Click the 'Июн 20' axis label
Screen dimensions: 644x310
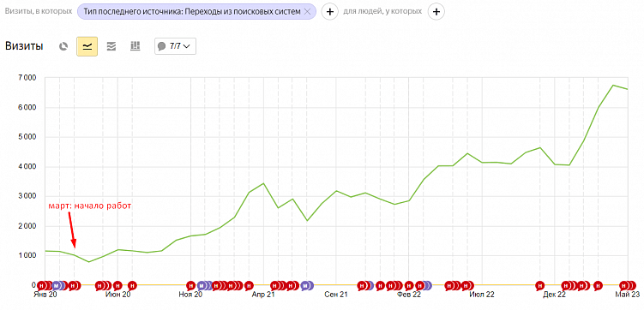point(117,295)
